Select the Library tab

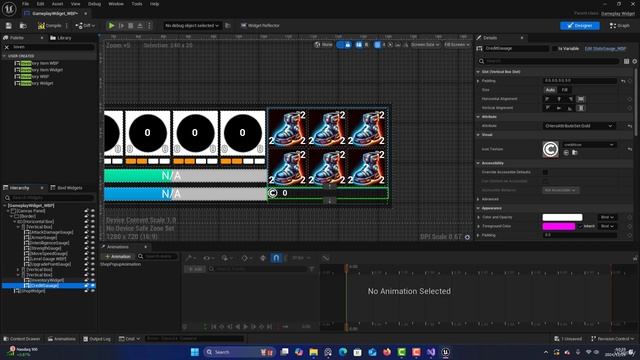60,38
